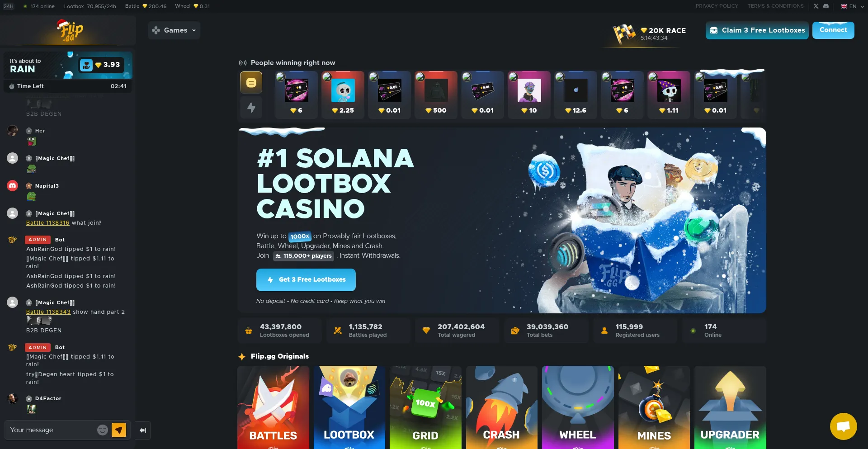This screenshot has height=449, width=868.
Task: Open the Privacy Policy link
Action: point(717,6)
